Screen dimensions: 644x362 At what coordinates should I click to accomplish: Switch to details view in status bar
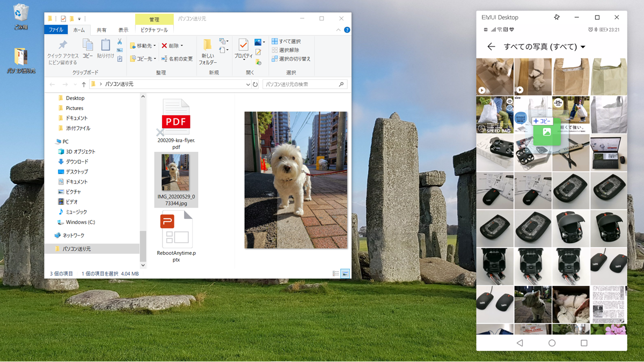[336, 274]
